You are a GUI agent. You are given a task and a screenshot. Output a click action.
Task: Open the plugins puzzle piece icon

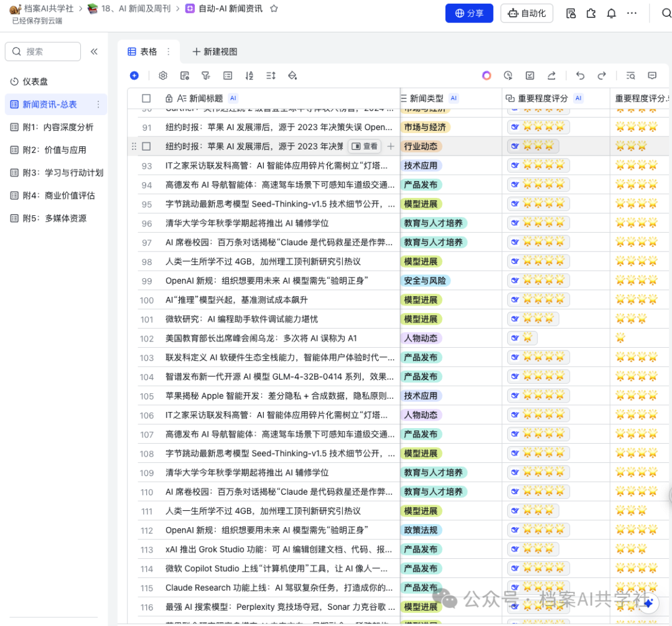tap(591, 13)
